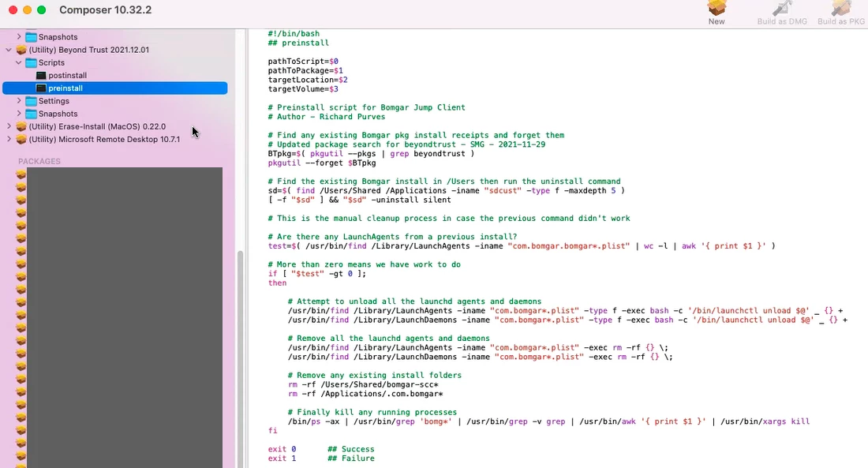Click the '/bin/ps -ax' pipeline line
The width and height of the screenshot is (868, 468).
pos(548,421)
